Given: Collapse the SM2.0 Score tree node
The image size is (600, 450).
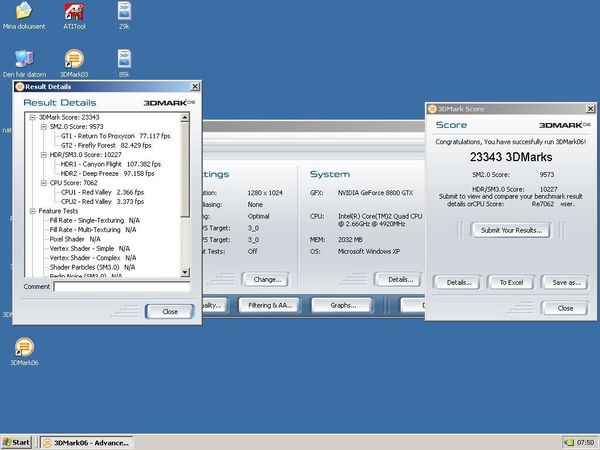Looking at the screenshot, I should tap(44, 127).
